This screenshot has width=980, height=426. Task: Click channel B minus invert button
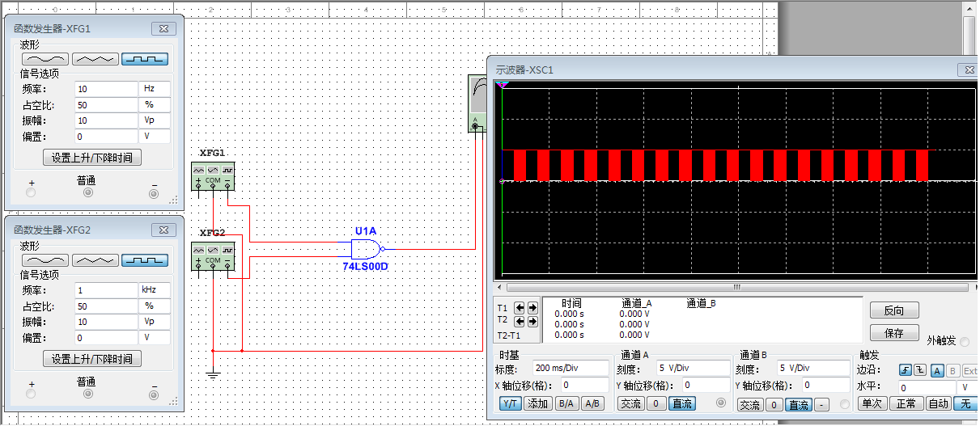pos(821,404)
